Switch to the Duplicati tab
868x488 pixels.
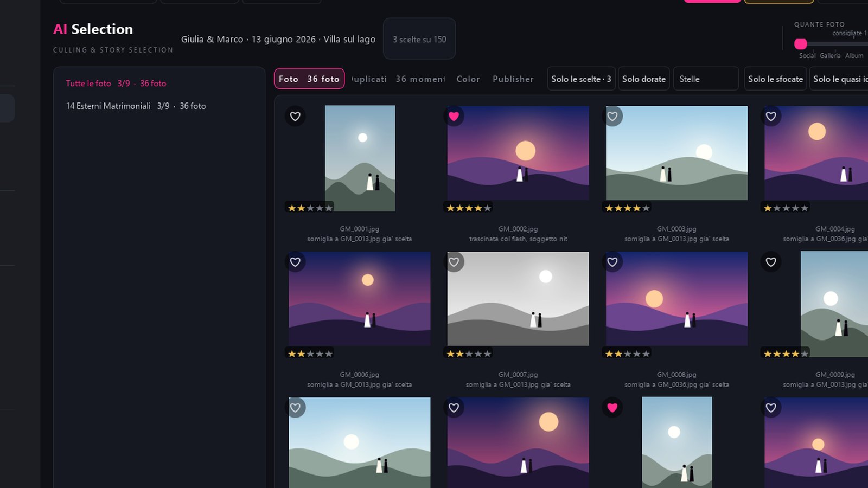(x=369, y=79)
